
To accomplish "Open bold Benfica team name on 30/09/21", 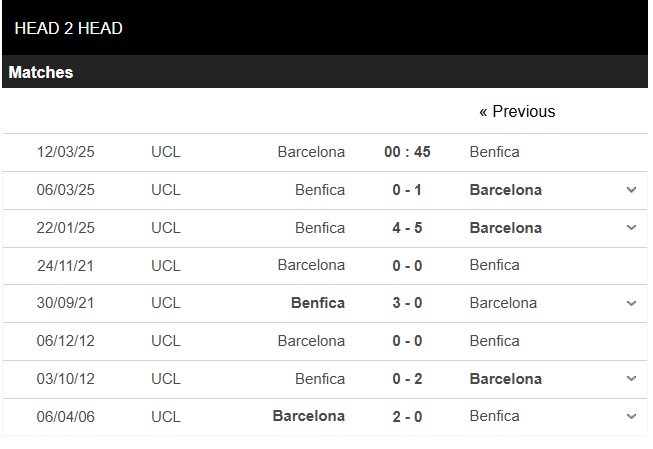I will [318, 303].
